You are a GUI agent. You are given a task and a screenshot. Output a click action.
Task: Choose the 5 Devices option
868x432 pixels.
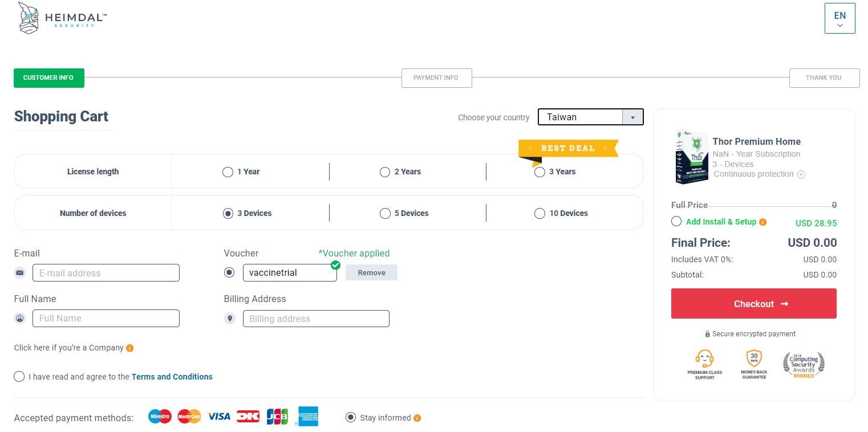click(x=386, y=214)
